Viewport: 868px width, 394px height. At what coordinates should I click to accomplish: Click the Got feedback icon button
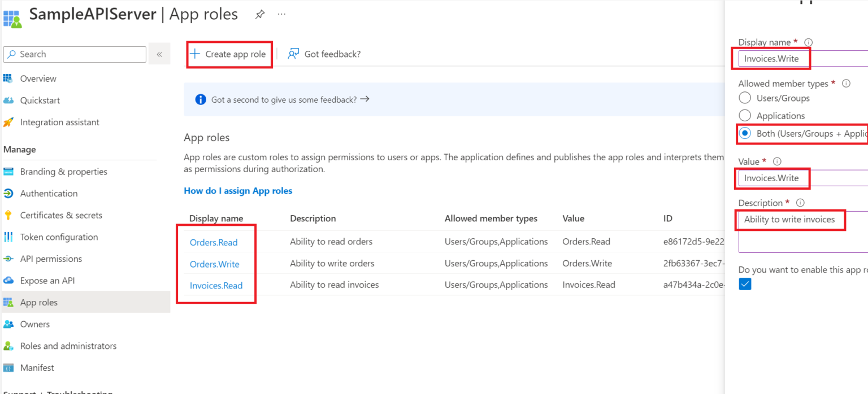tap(293, 54)
